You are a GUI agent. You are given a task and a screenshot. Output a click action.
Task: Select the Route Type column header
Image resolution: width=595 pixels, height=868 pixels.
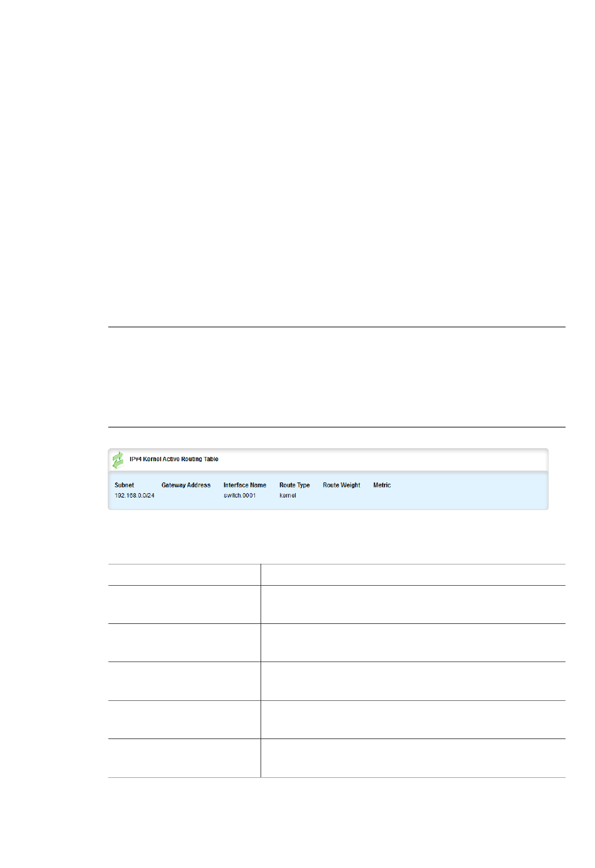click(x=294, y=485)
